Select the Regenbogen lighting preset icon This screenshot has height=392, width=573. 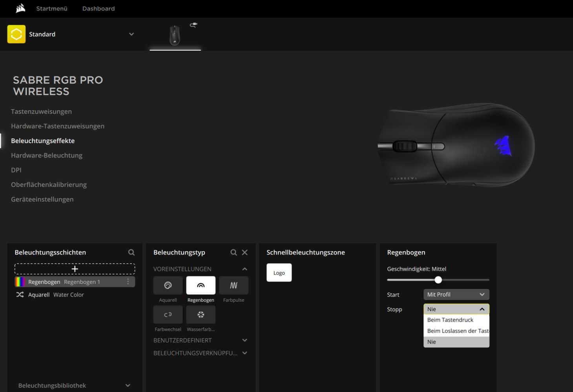tap(201, 285)
